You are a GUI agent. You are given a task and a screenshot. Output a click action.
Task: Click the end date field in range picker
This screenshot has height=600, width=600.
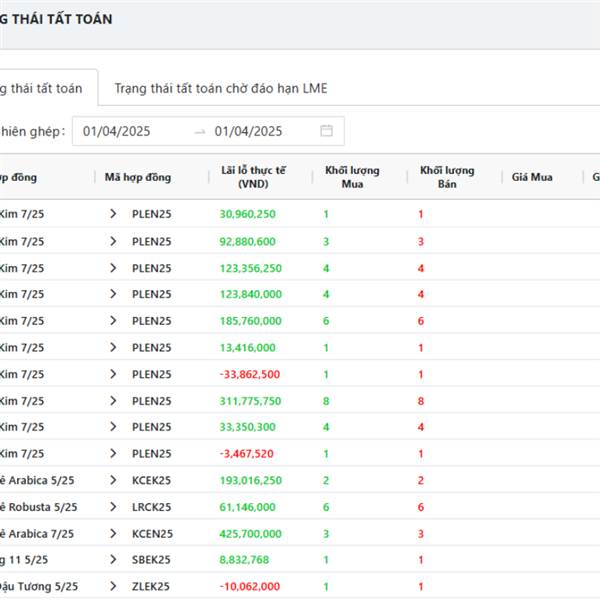[248, 131]
